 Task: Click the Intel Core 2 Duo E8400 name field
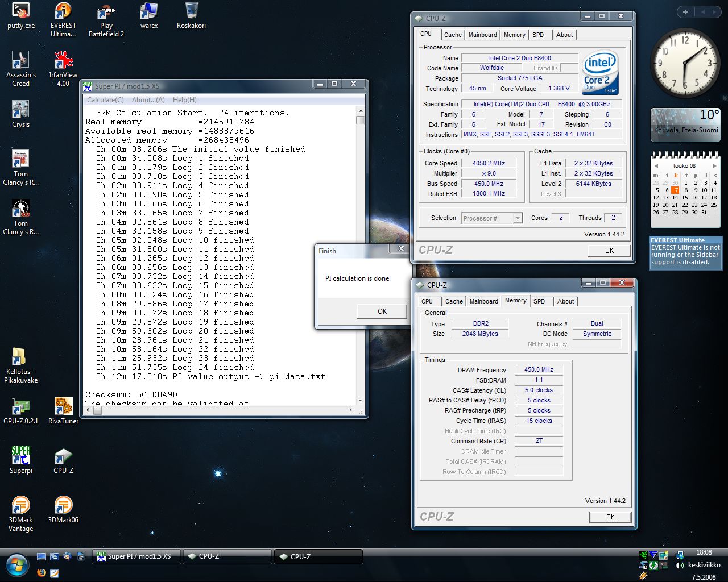click(x=520, y=58)
